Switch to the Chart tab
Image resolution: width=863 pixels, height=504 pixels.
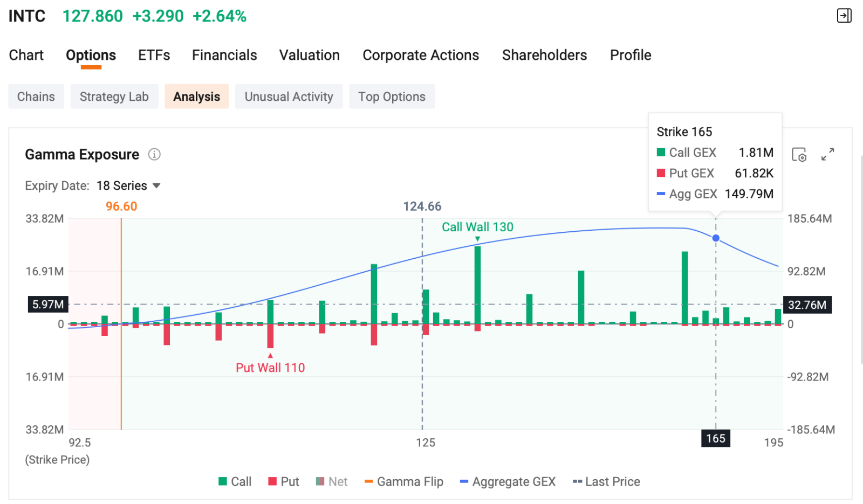coord(26,55)
